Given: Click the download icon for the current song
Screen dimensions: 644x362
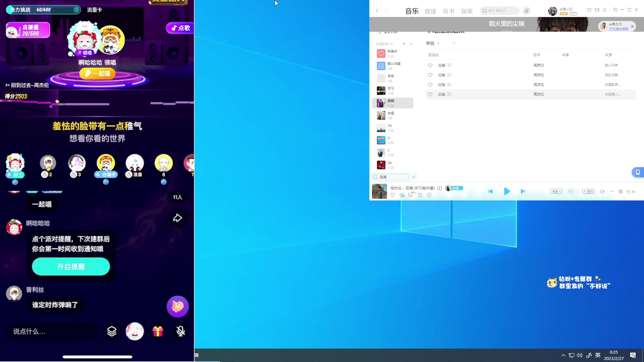Looking at the screenshot, I should point(401,195).
